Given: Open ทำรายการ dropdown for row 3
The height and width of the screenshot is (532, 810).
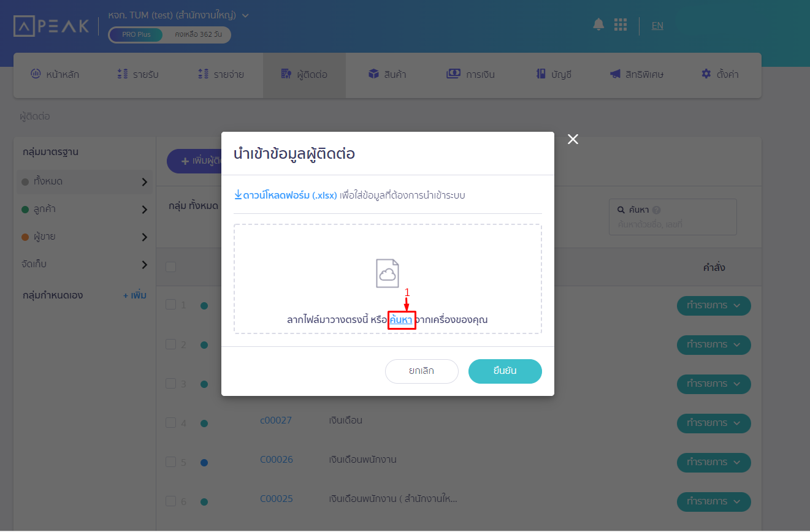Looking at the screenshot, I should tap(714, 384).
